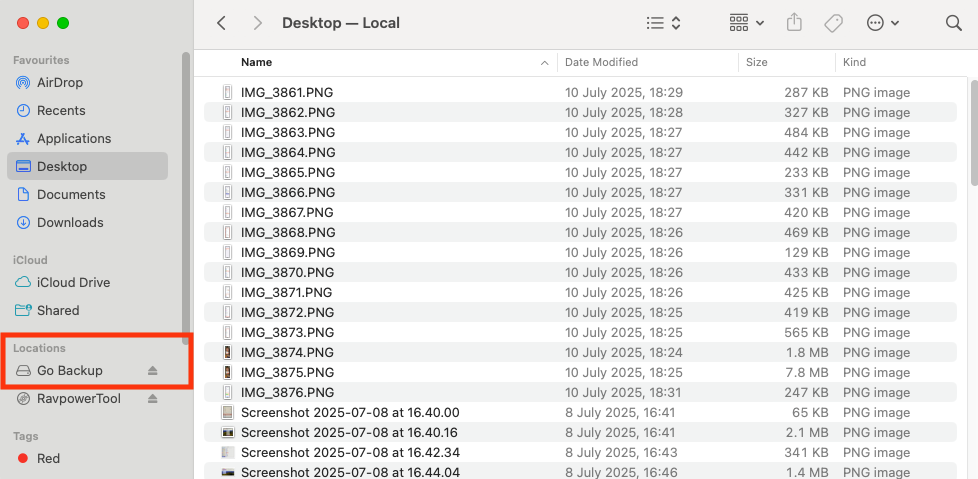Go forward with the right chevron

pos(257,23)
